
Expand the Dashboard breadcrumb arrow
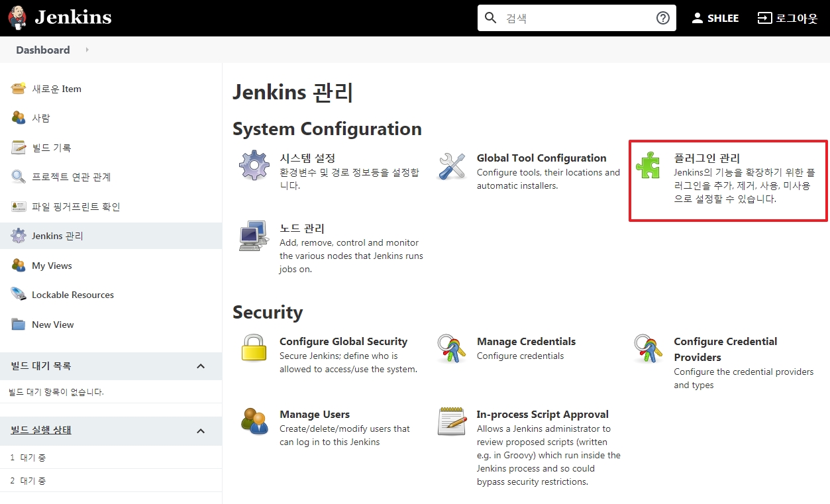(x=87, y=50)
